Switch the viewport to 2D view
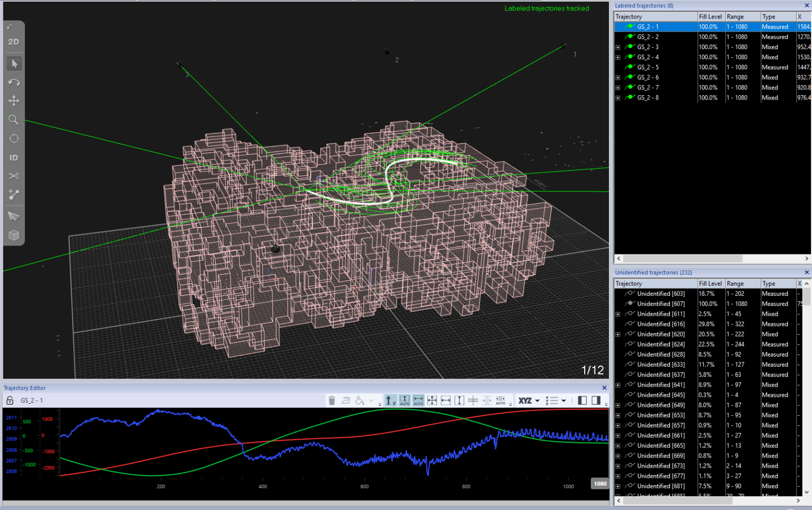 [x=14, y=42]
